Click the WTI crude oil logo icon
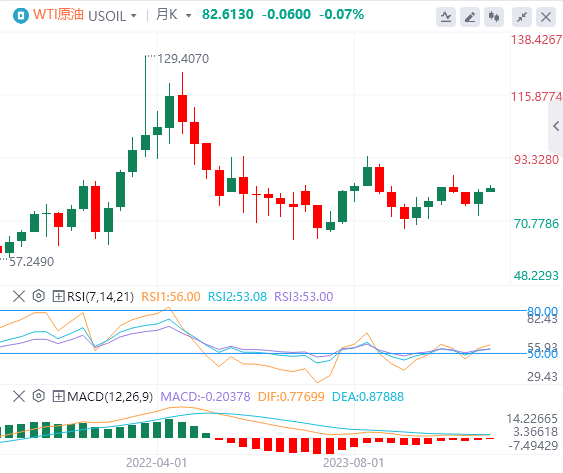The height and width of the screenshot is (473, 563). 20,15
